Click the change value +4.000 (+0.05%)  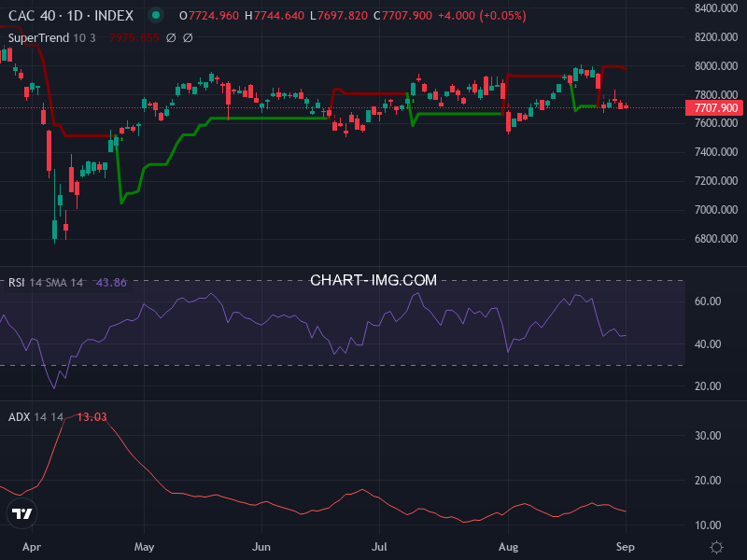point(482,16)
